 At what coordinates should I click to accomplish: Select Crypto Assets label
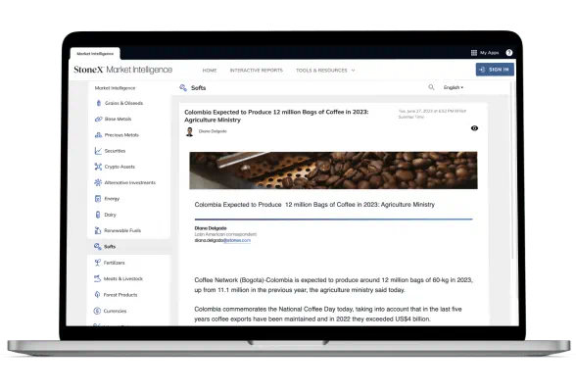[120, 167]
